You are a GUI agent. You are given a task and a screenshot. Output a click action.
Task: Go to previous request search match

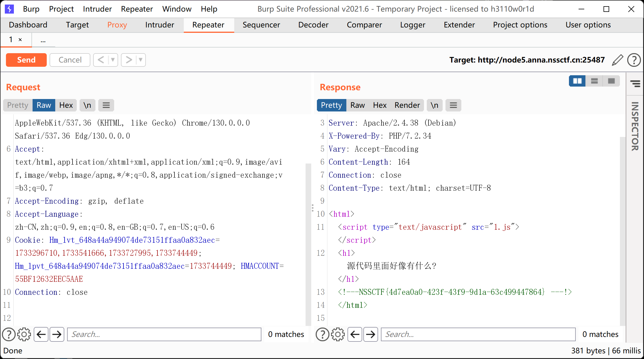41,334
